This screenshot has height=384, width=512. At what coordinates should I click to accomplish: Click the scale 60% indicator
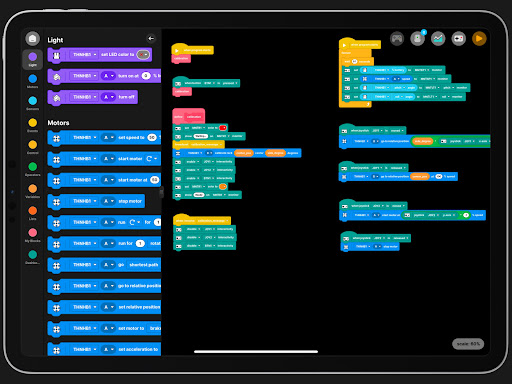(468, 344)
